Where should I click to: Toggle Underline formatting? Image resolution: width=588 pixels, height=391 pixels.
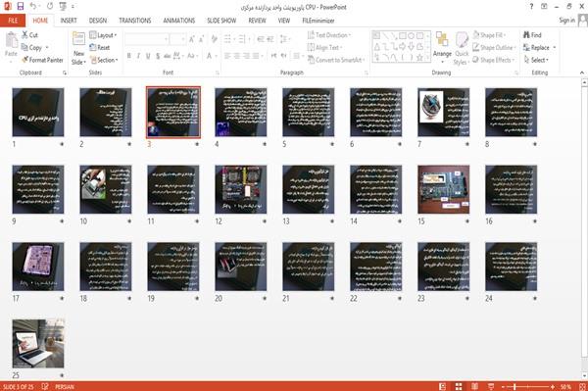coord(148,56)
